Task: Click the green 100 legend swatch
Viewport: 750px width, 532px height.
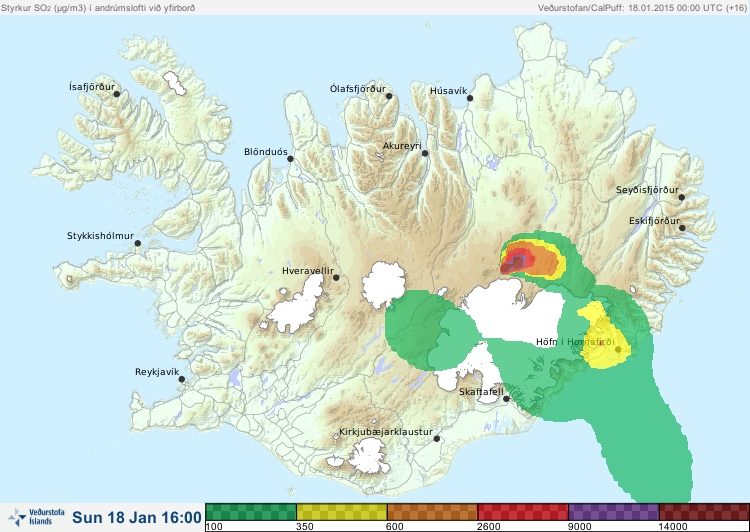Action: click(251, 512)
